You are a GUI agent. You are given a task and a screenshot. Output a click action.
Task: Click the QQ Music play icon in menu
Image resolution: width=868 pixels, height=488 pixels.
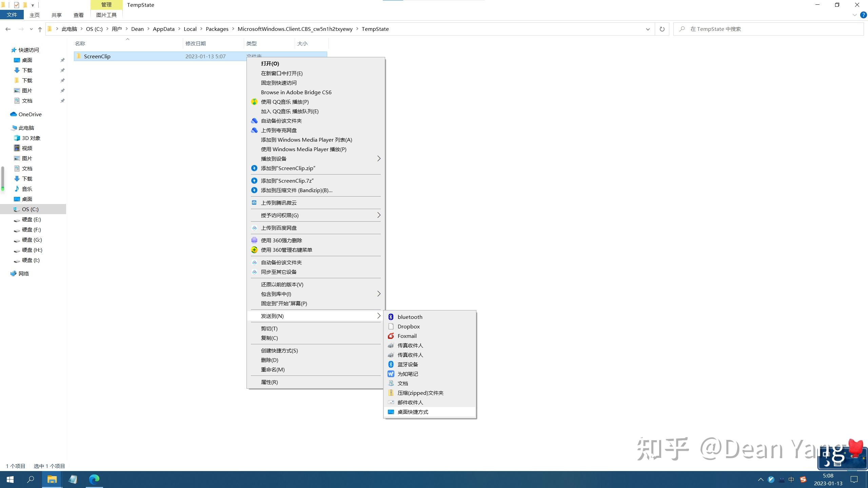254,102
